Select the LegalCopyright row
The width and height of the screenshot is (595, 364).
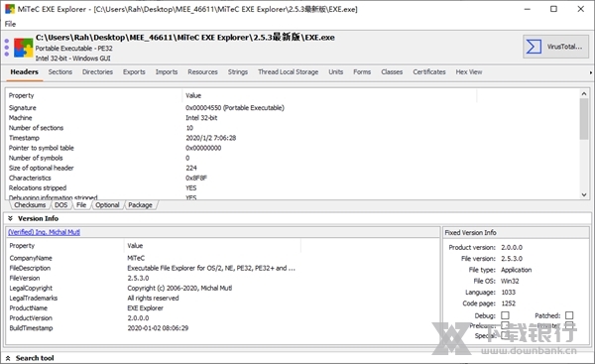point(222,288)
